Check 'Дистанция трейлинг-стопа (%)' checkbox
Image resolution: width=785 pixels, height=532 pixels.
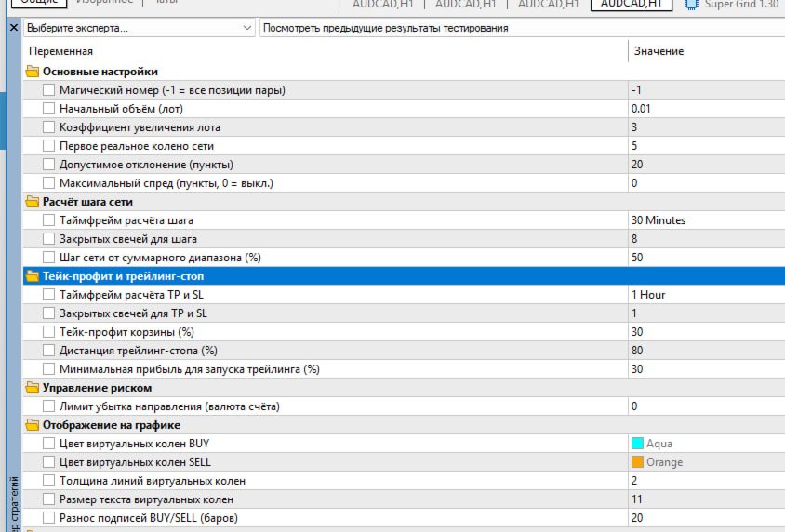pos(48,351)
